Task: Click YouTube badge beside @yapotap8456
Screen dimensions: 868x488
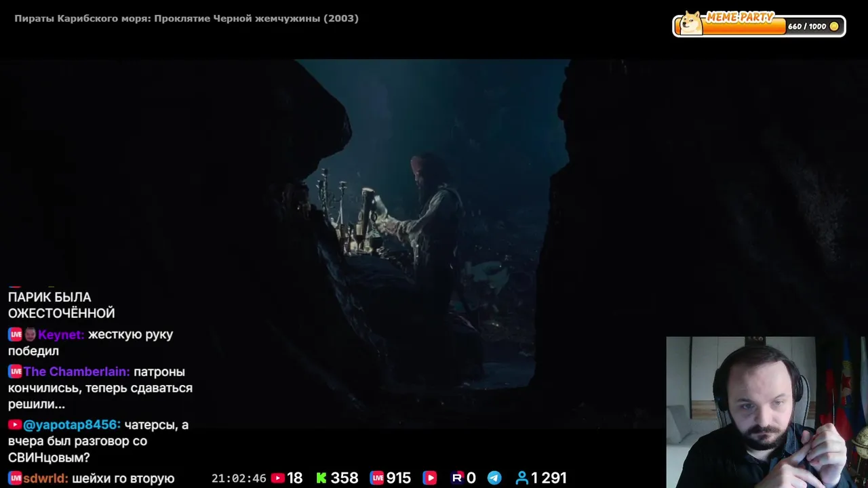Action: (x=15, y=425)
